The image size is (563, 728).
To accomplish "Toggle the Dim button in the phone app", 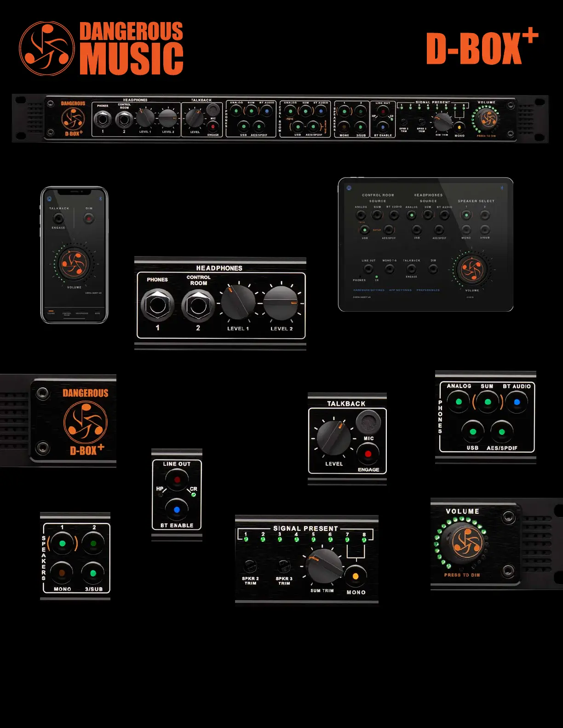I will point(89,219).
